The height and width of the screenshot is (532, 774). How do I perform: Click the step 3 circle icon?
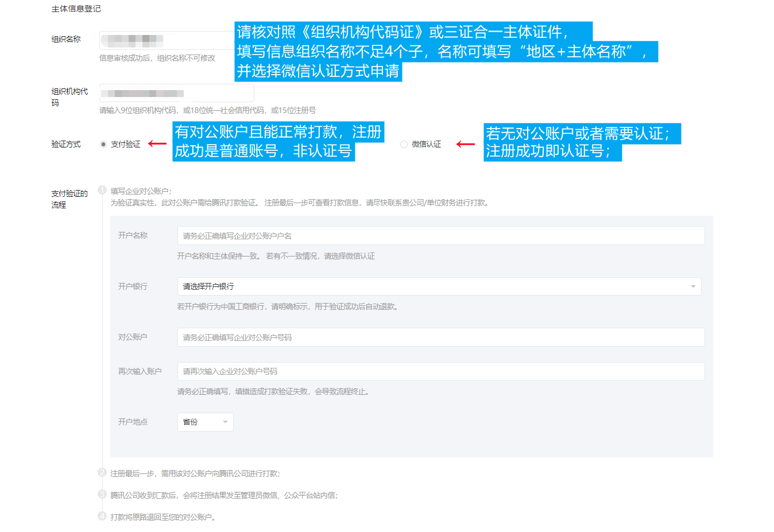(x=102, y=494)
